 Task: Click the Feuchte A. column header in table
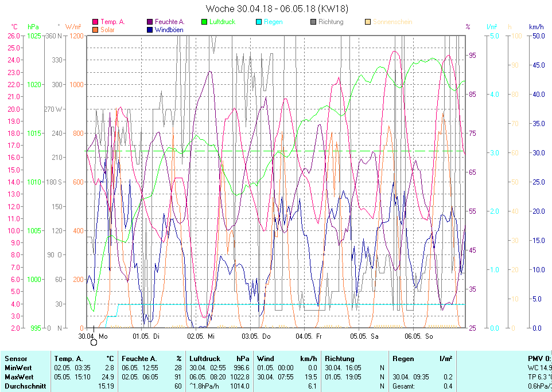pos(139,359)
